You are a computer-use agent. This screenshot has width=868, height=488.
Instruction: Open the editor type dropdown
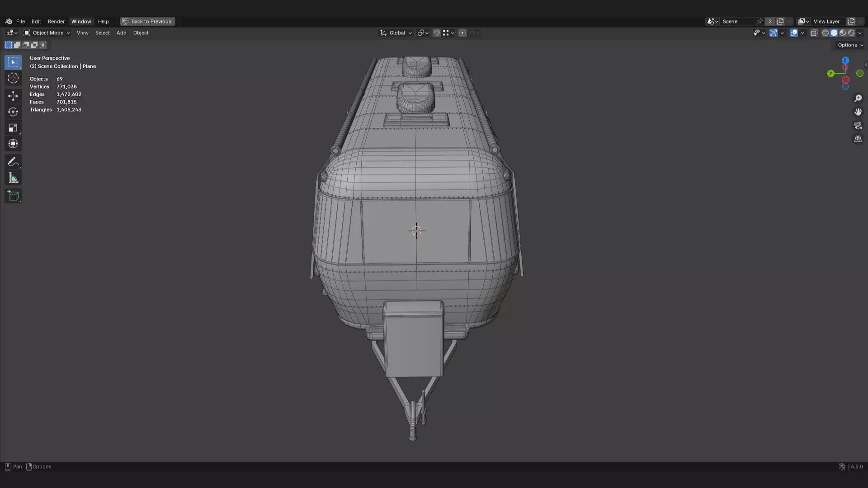(x=12, y=33)
